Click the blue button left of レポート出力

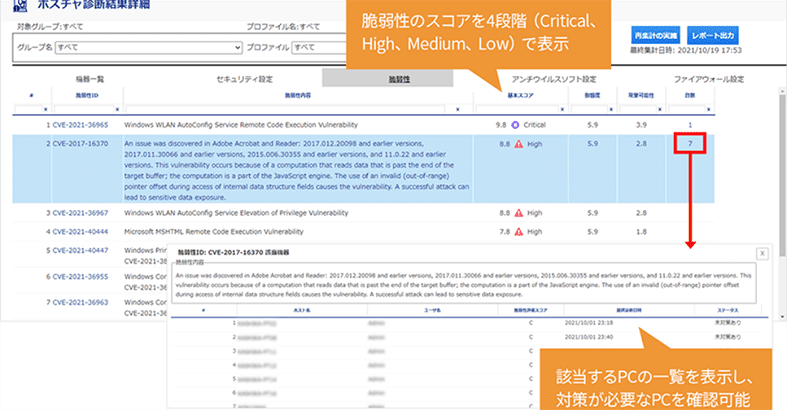click(x=655, y=36)
